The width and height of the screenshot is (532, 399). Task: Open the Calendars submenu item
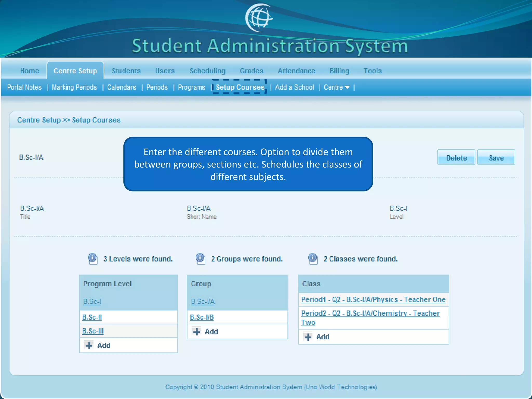122,87
